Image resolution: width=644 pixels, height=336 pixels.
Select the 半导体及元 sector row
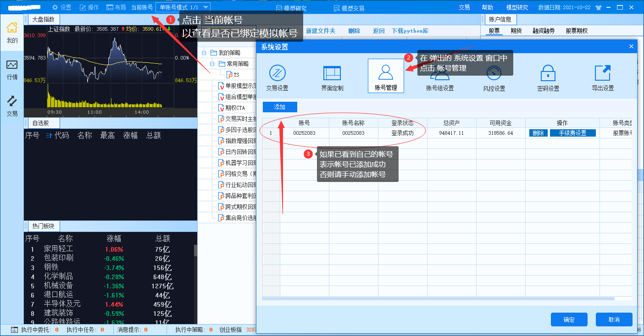click(x=109, y=304)
